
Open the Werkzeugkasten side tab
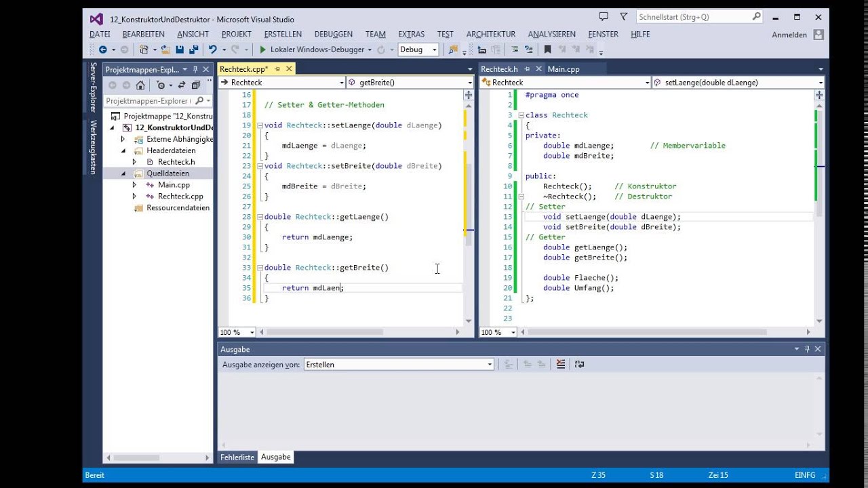pos(94,146)
